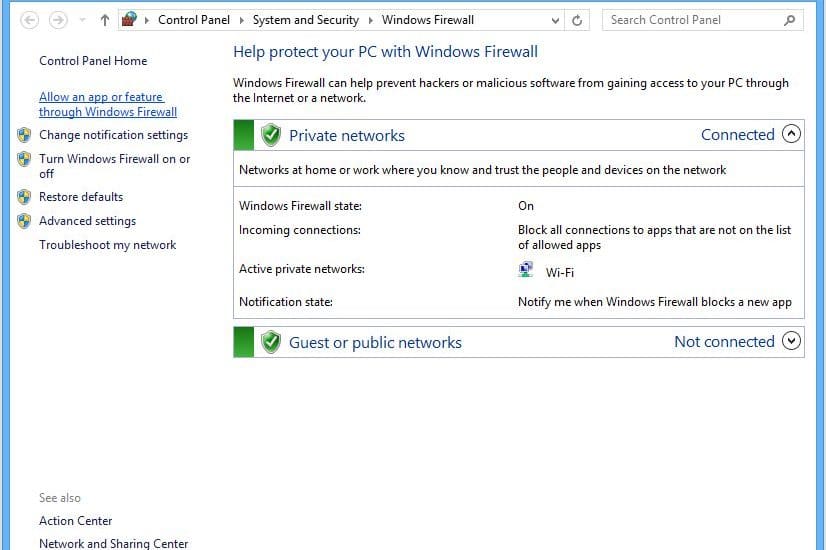The width and height of the screenshot is (826, 550).
Task: Go up one level with Up arrow
Action: [x=105, y=21]
